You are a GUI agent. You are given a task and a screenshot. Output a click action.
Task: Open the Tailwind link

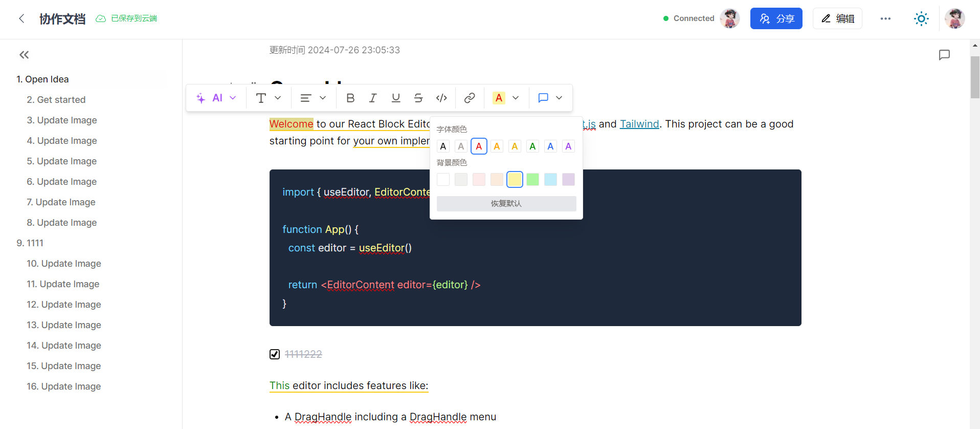tap(639, 124)
